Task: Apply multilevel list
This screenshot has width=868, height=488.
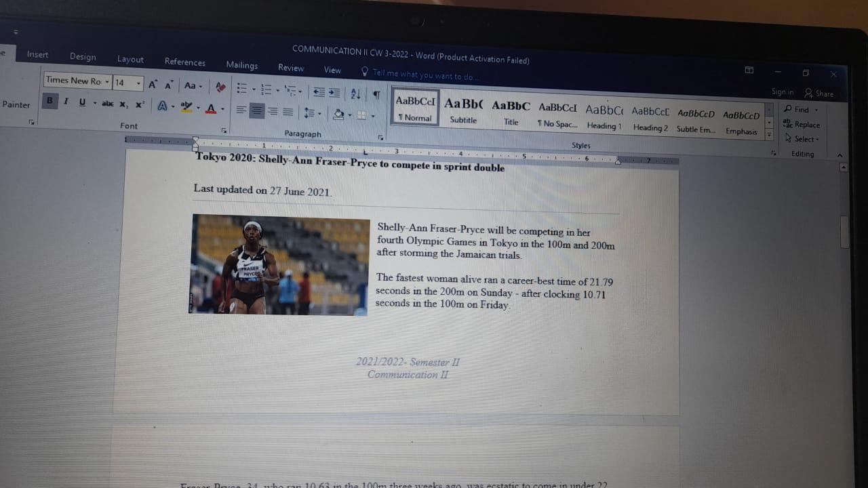Action: click(x=291, y=90)
